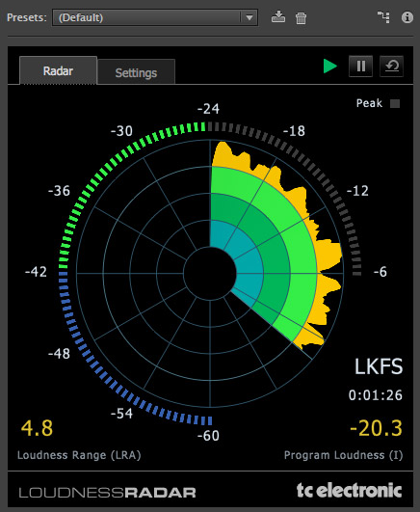Select the 4.8 Loudness Range value
The height and width of the screenshot is (512, 420).
click(37, 428)
